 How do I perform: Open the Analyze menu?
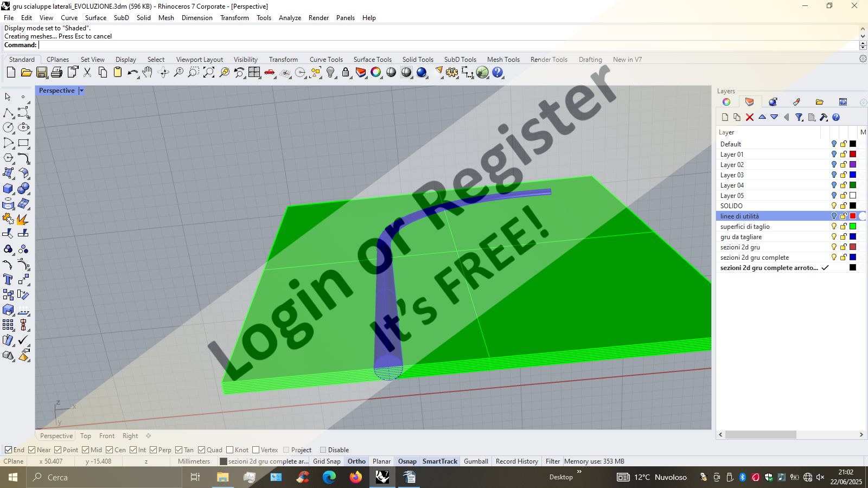tap(290, 18)
